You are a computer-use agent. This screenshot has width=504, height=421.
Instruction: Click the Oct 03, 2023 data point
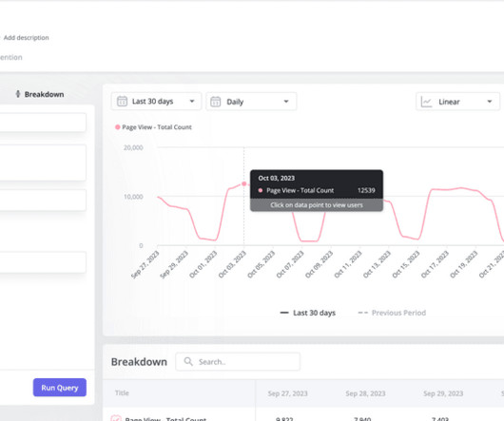coord(244,183)
